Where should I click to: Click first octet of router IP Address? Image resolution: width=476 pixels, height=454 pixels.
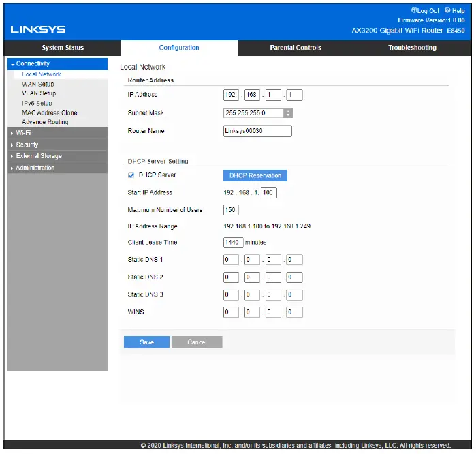pyautogui.click(x=231, y=95)
